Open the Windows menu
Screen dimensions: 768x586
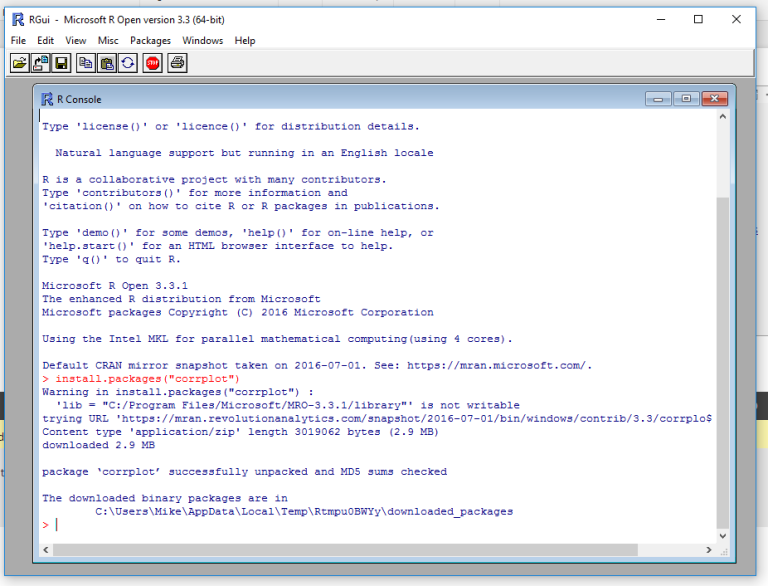coord(203,41)
